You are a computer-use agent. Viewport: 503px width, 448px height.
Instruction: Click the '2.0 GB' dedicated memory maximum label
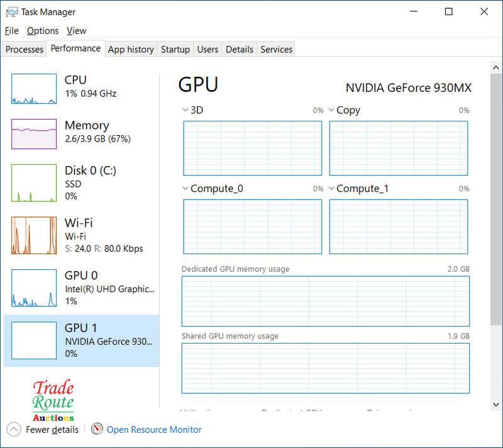point(458,269)
